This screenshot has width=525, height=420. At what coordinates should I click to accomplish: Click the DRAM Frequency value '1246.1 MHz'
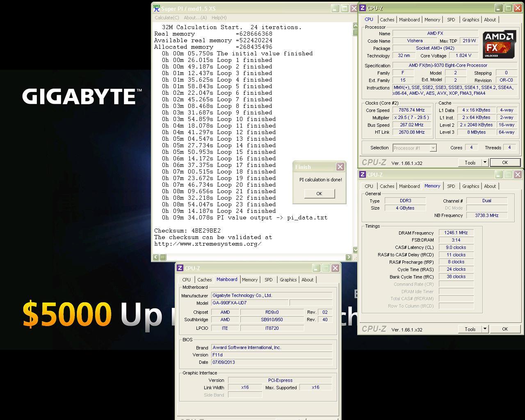click(x=456, y=233)
